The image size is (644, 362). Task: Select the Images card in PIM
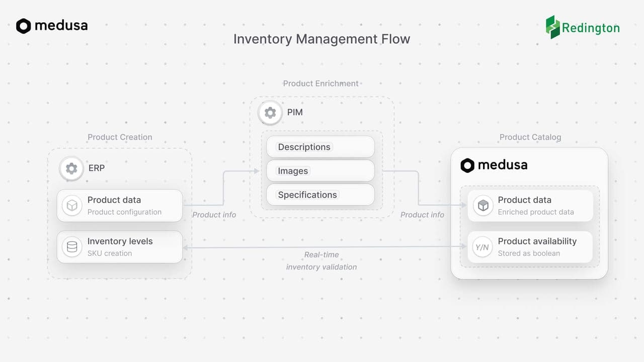point(320,171)
